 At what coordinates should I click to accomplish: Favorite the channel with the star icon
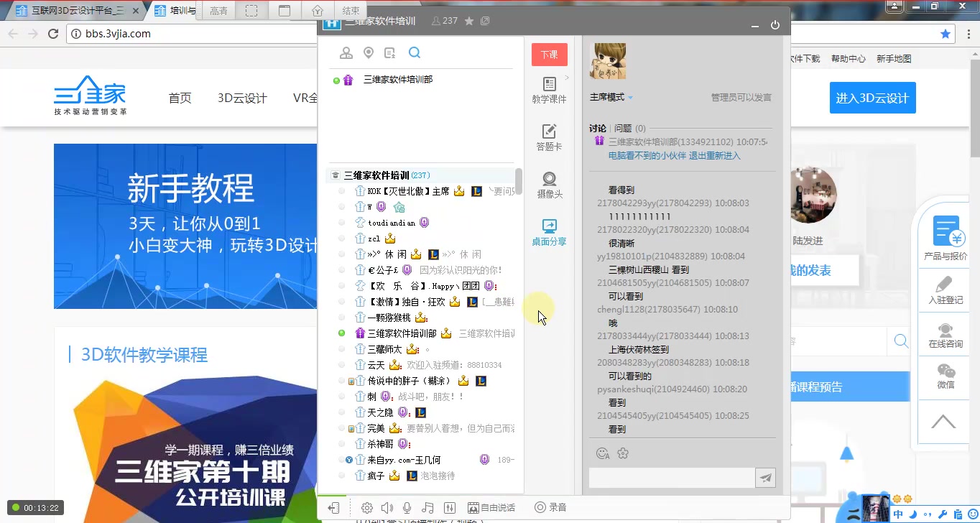coord(469,22)
